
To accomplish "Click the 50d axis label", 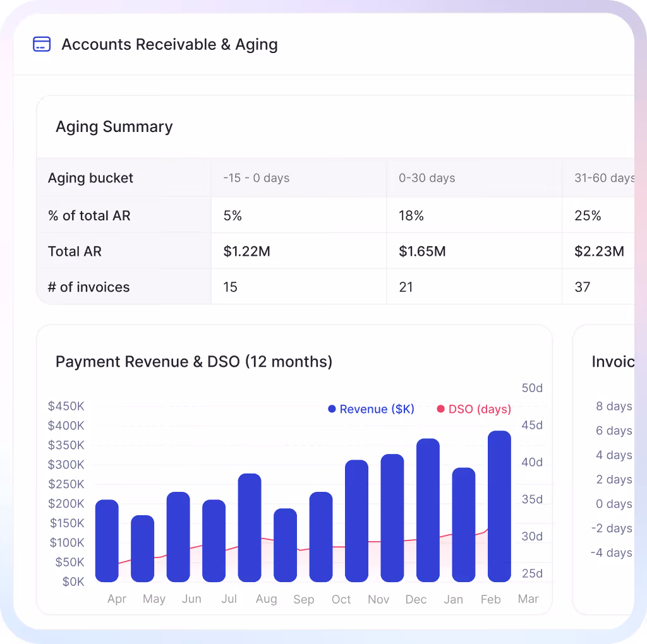I will pyautogui.click(x=532, y=388).
